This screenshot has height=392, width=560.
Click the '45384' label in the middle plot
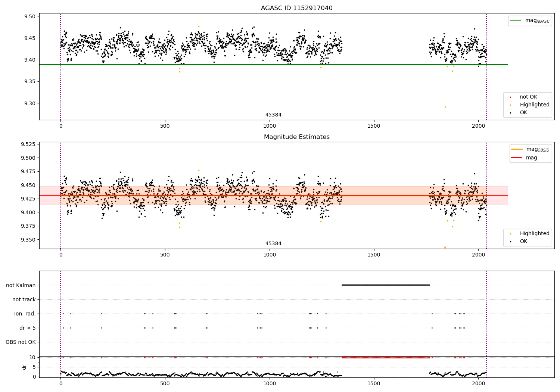(x=273, y=244)
